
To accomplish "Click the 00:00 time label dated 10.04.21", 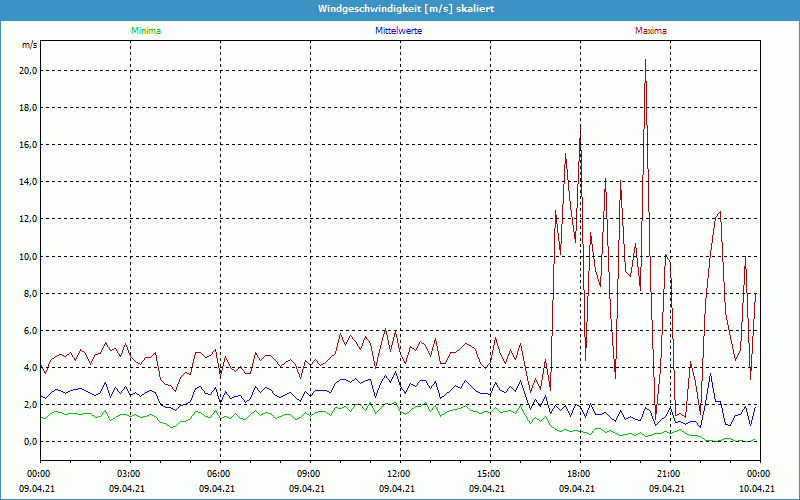I will 759,473.
